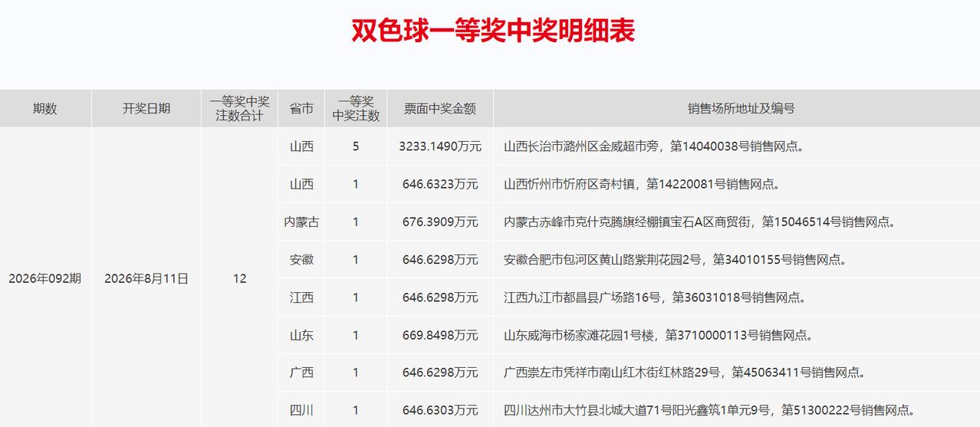Select the amount 646.6323万元
The height and width of the screenshot is (427, 980).
(440, 184)
